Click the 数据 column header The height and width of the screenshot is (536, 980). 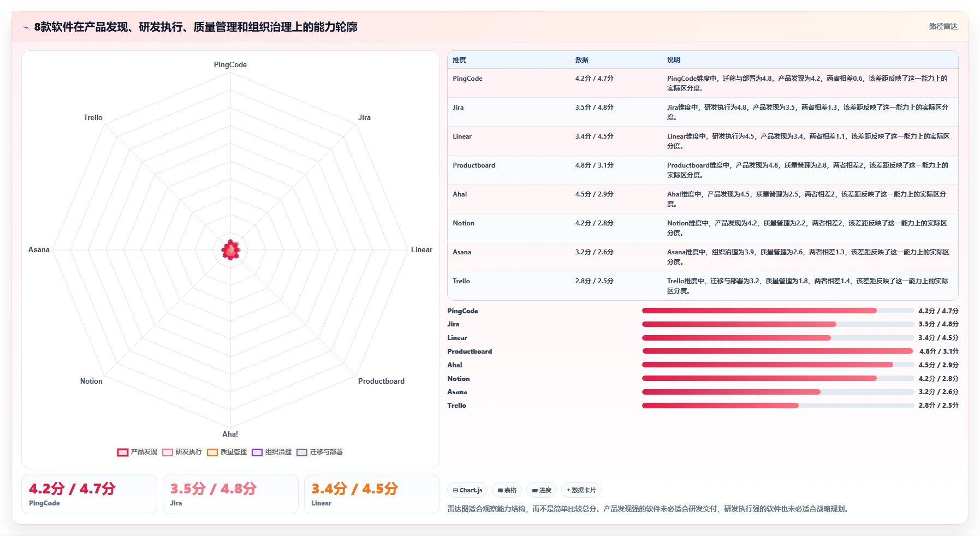pos(581,60)
